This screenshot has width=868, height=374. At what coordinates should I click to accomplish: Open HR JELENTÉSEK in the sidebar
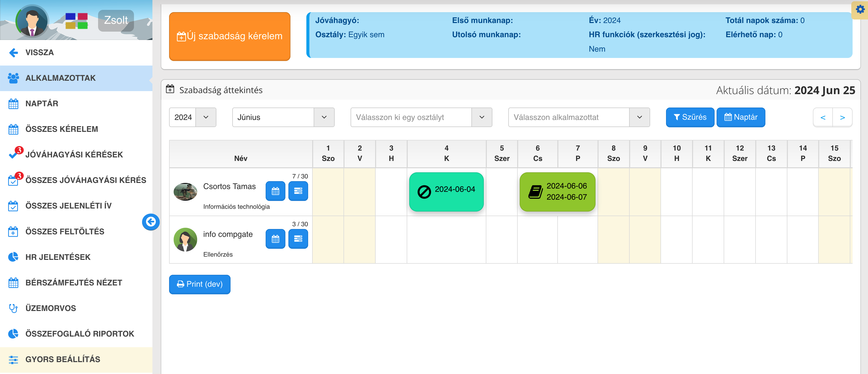pyautogui.click(x=76, y=257)
